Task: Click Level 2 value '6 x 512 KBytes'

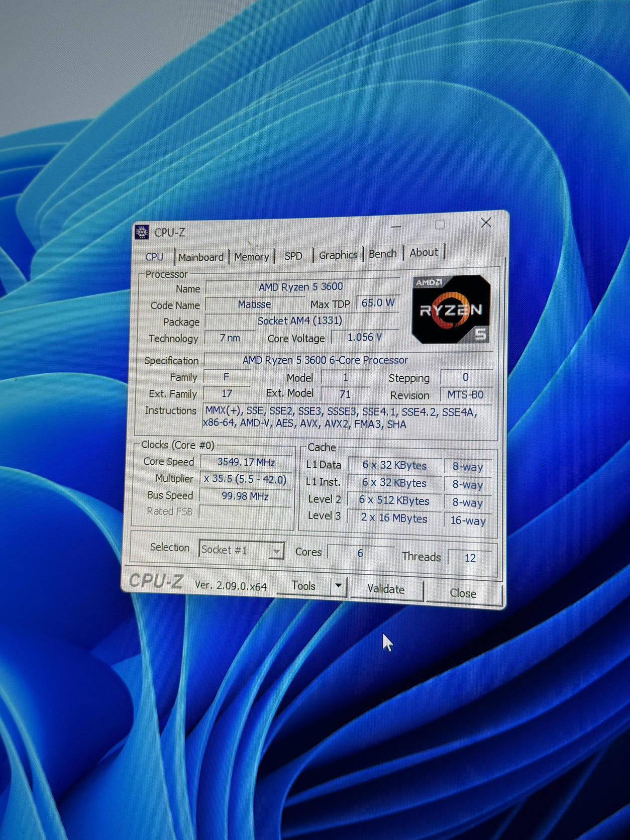Action: (394, 501)
